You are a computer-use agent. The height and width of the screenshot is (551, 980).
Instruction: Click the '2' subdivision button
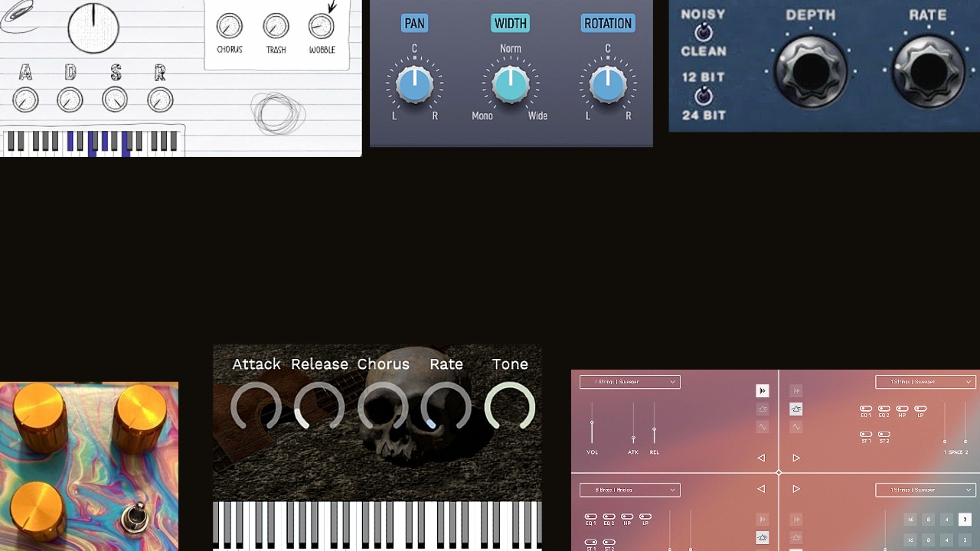tap(965, 520)
